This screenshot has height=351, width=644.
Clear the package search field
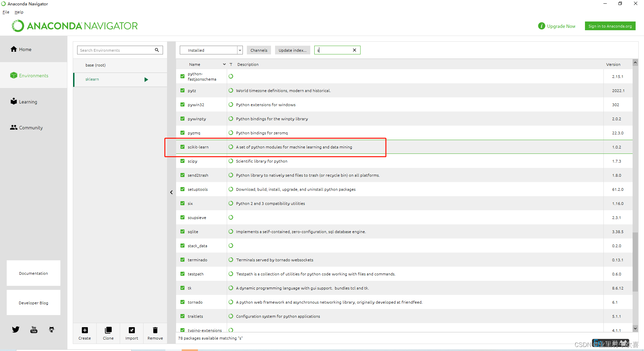pos(355,50)
